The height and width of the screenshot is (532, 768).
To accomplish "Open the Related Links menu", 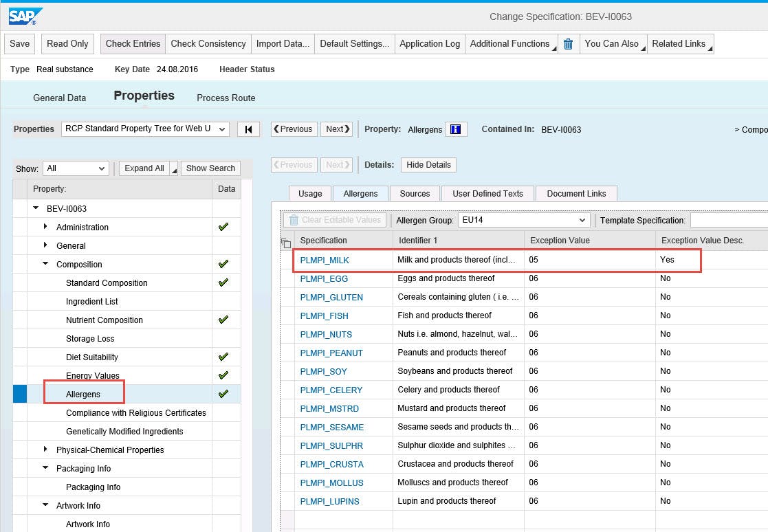I will point(680,43).
